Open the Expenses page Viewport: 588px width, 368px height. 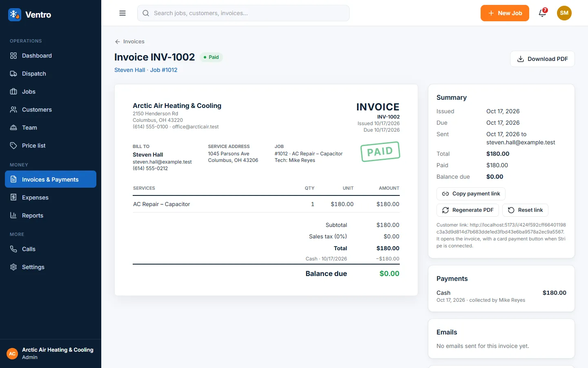point(51,197)
